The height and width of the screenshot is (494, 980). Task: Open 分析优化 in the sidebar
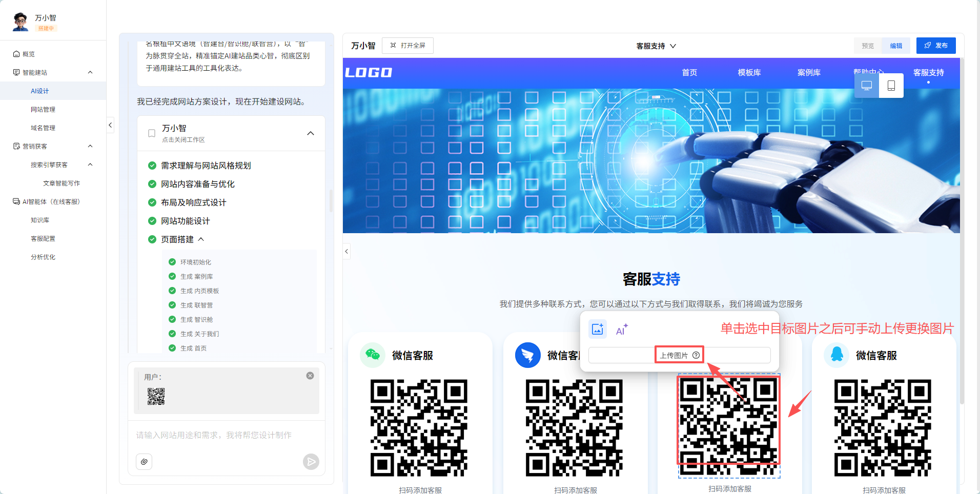coord(43,257)
